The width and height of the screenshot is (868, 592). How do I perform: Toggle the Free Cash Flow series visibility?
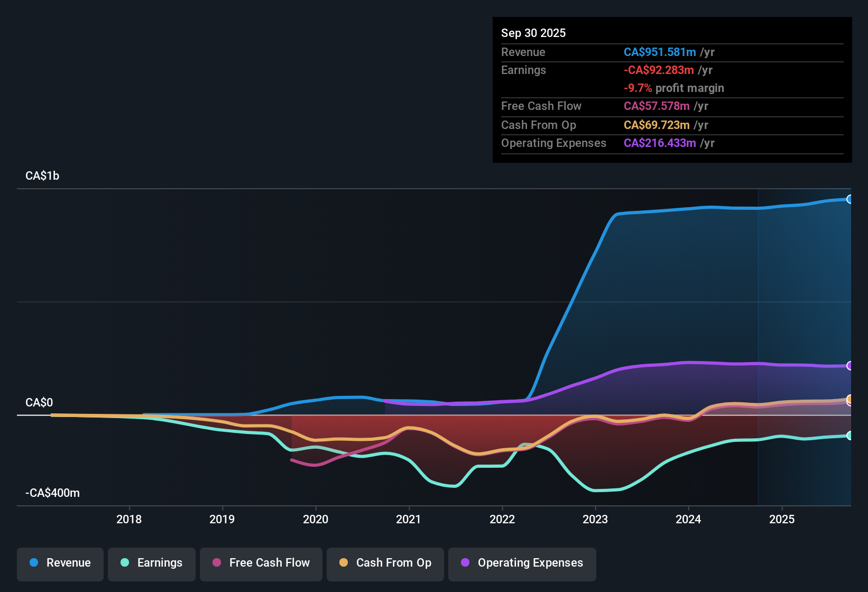pos(261,563)
